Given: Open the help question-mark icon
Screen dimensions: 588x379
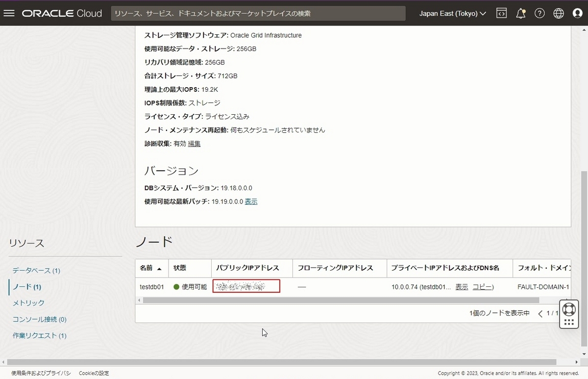Looking at the screenshot, I should click(539, 13).
